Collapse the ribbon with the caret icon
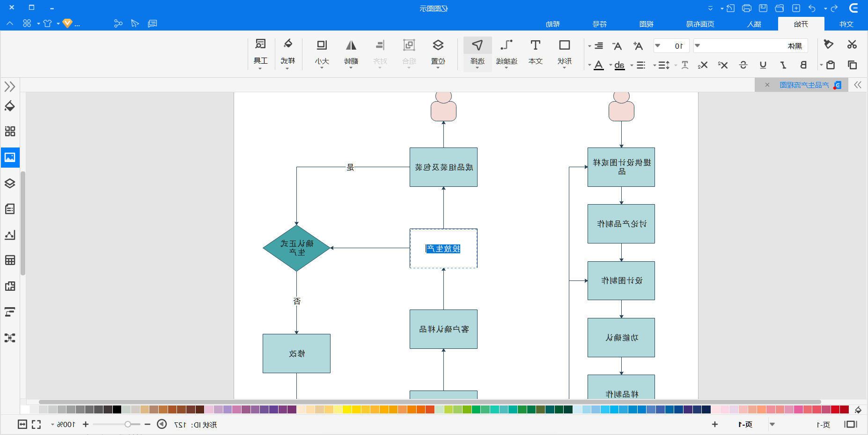868x435 pixels. click(x=10, y=23)
